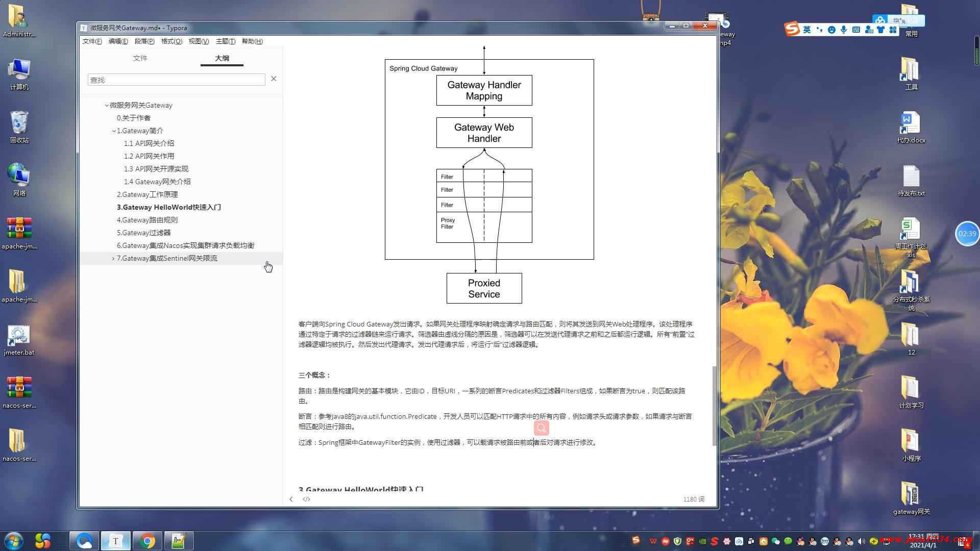Open 待发布.txt on desktop
Screen dimensions: 980x551
(911, 180)
